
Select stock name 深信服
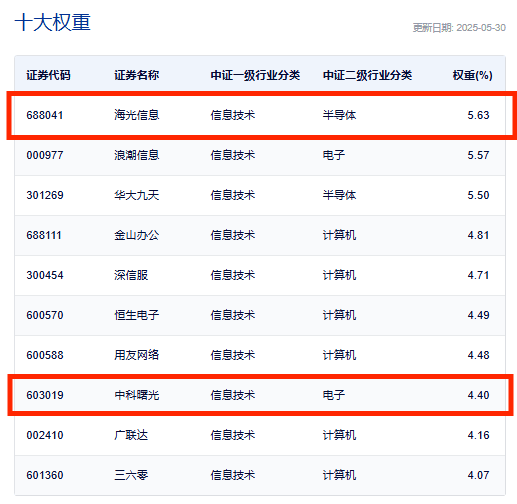131,275
